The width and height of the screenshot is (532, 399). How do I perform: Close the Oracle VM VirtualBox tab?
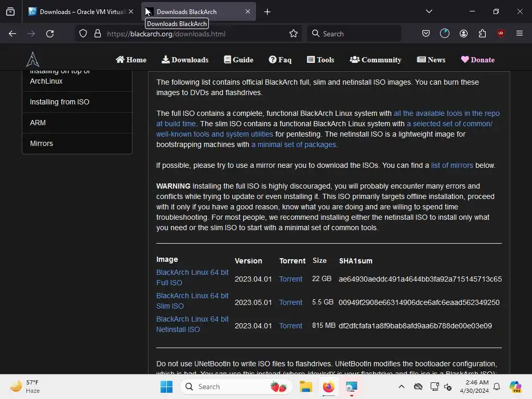(131, 12)
